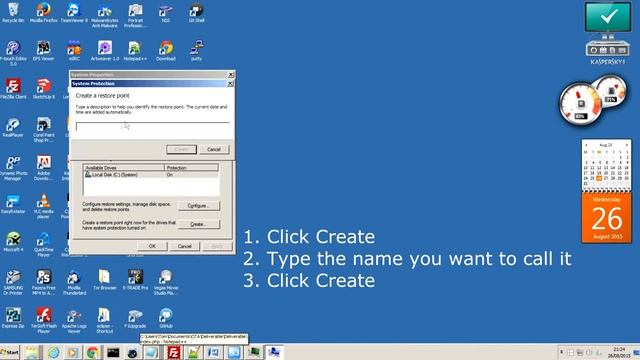The width and height of the screenshot is (640, 360).
Task: Select the Git Shell desktop shortcut
Action: click(x=196, y=12)
